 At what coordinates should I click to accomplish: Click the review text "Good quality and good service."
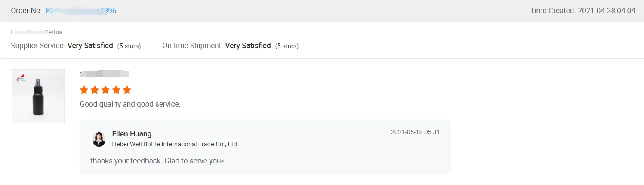(130, 104)
